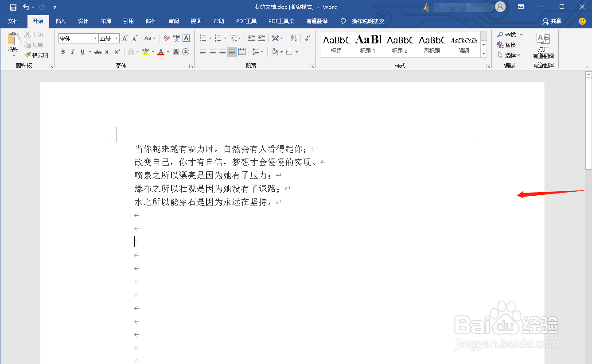The width and height of the screenshot is (592, 364).
Task: Increase paragraph indent
Action: coord(261,38)
